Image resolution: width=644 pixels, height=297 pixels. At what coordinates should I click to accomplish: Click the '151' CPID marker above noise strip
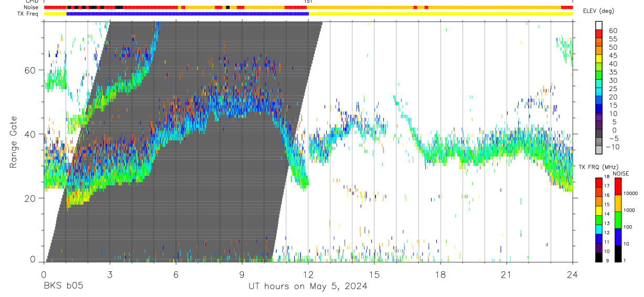click(308, 2)
